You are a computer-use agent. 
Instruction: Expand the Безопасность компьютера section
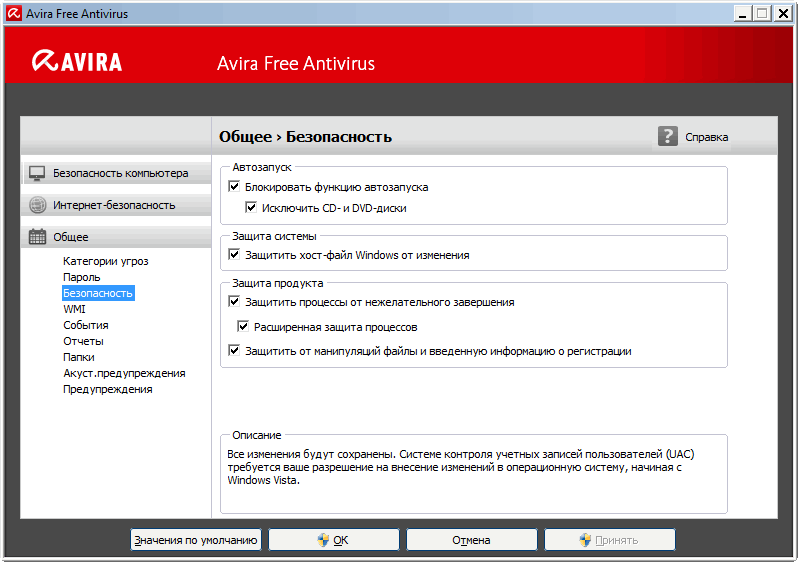[x=120, y=173]
